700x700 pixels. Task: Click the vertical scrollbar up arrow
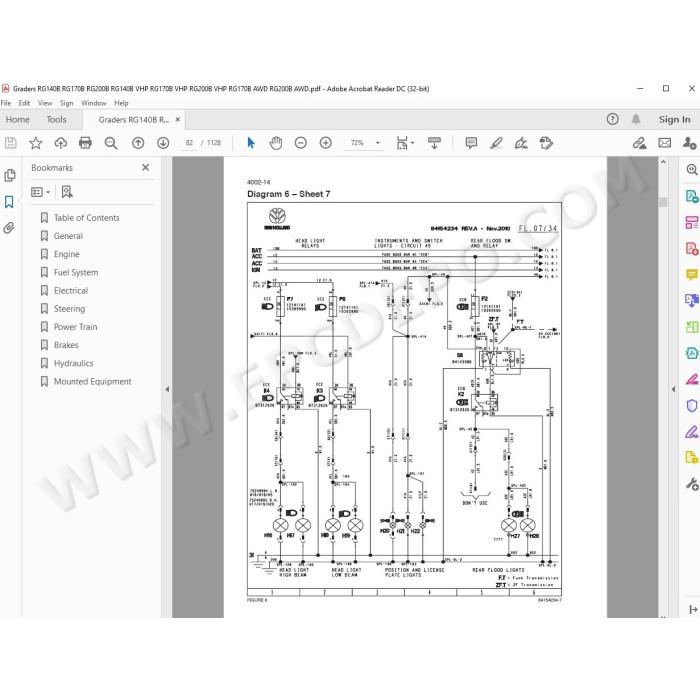point(663,162)
